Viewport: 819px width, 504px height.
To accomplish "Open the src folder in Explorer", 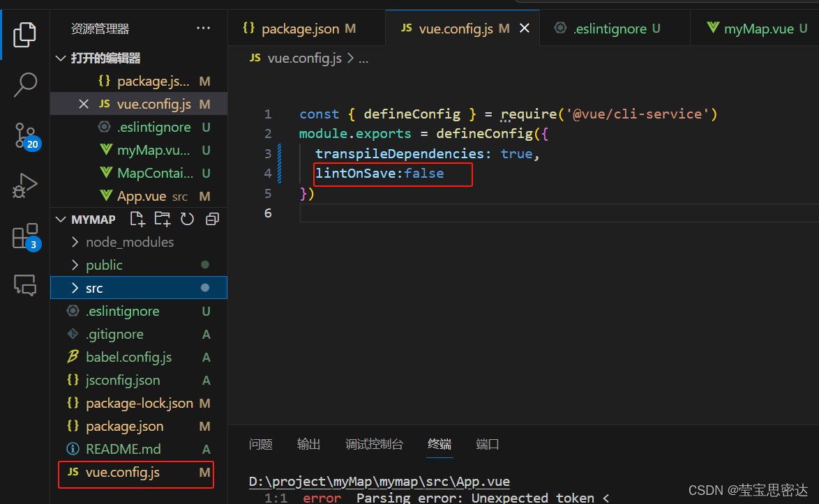I will 96,287.
